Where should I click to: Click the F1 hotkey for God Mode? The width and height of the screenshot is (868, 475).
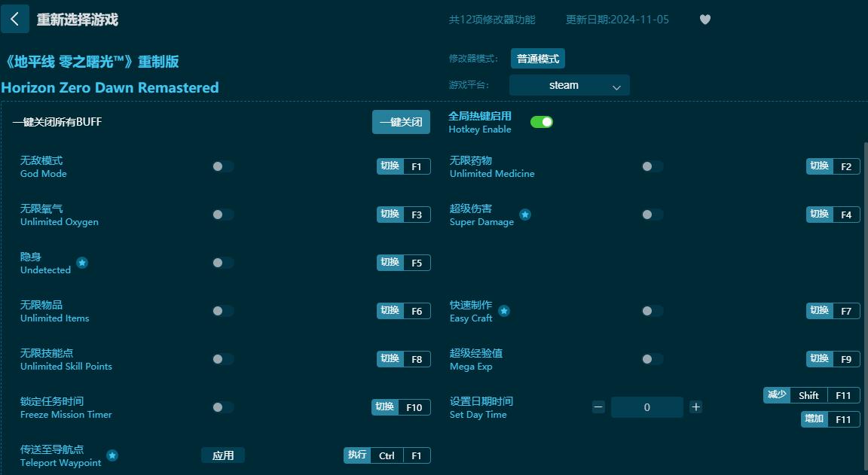[x=417, y=166]
